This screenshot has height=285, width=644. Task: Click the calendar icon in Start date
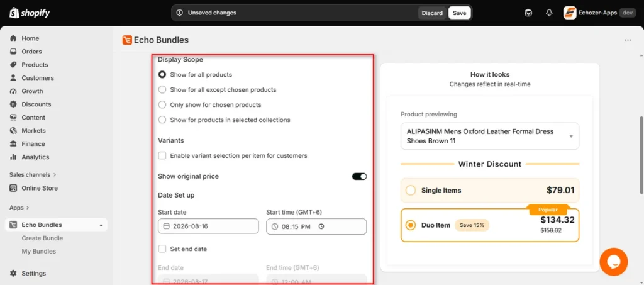pos(166,226)
